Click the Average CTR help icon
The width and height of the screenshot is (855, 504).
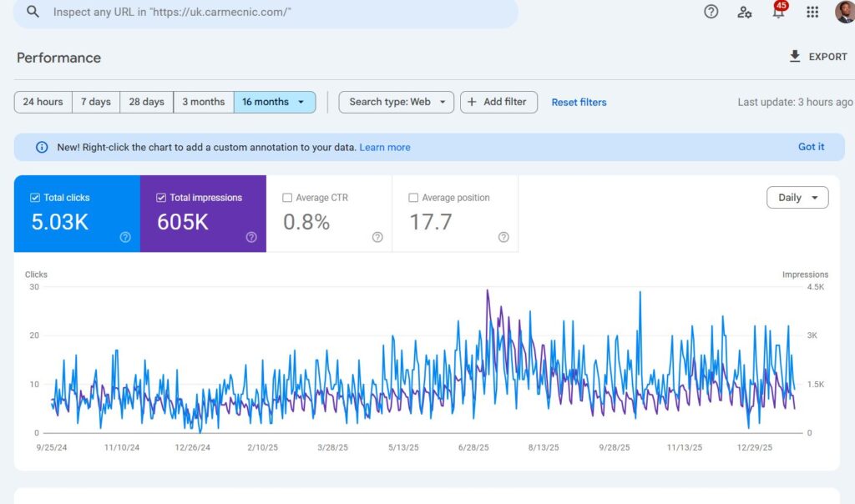click(x=377, y=237)
